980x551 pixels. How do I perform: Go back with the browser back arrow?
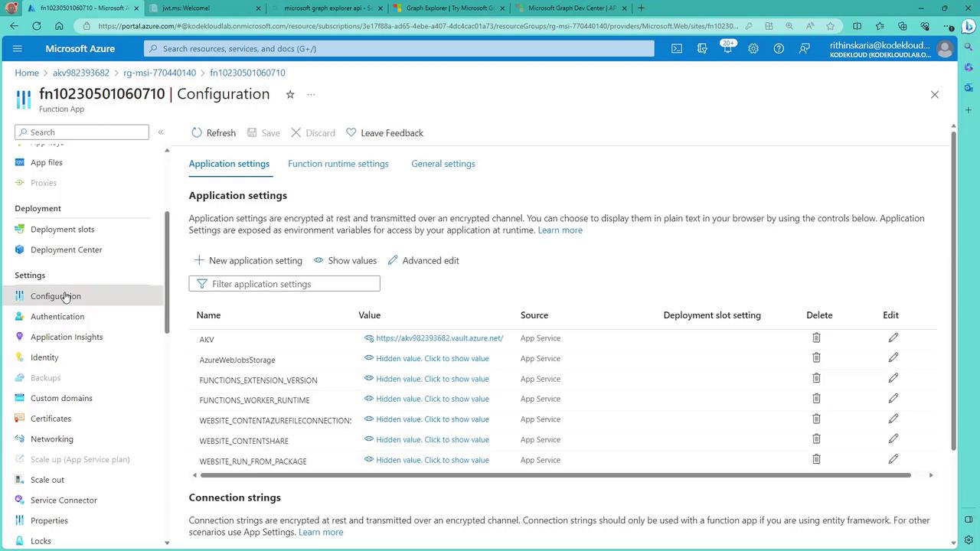(x=14, y=26)
